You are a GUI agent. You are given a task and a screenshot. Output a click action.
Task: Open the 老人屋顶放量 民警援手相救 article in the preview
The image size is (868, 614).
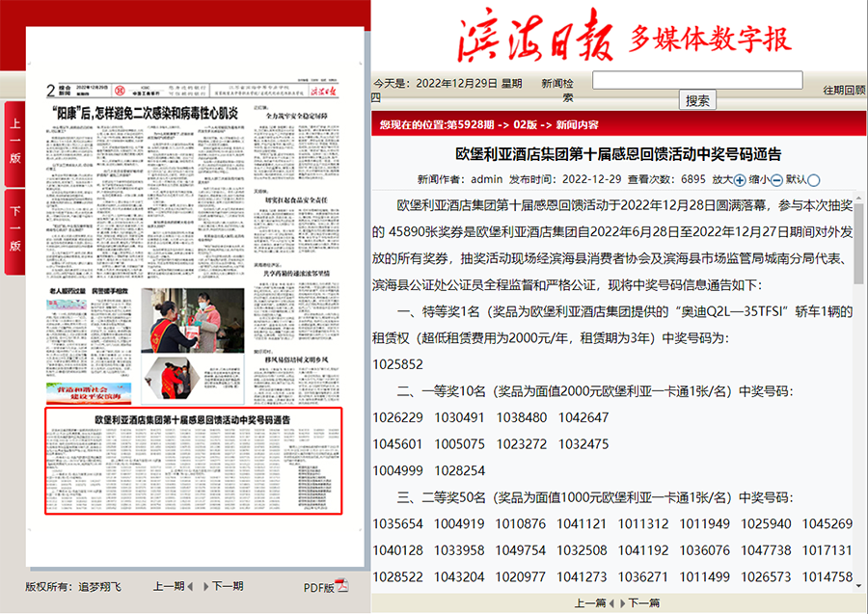(89, 291)
